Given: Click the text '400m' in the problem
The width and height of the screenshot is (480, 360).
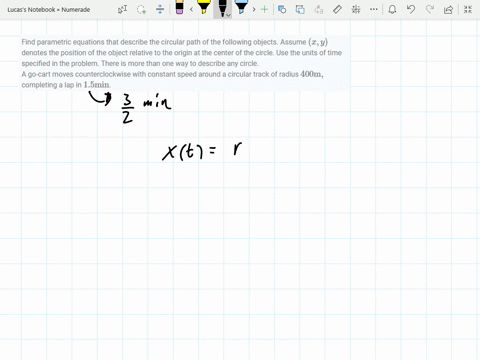Looking at the screenshot, I should pyautogui.click(x=311, y=74).
